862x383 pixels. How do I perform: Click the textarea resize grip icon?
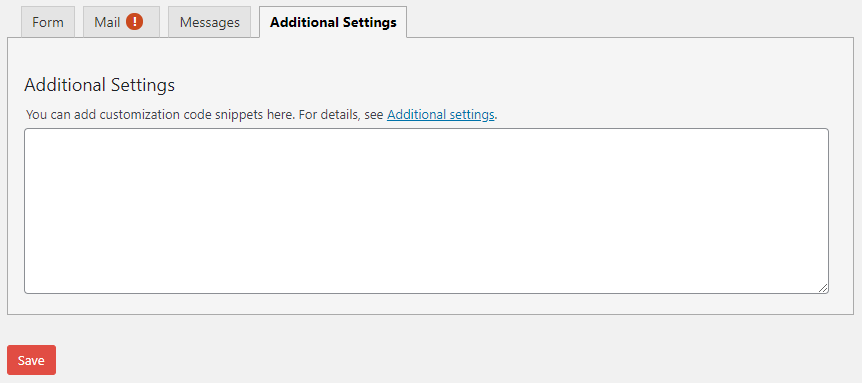coord(822,288)
